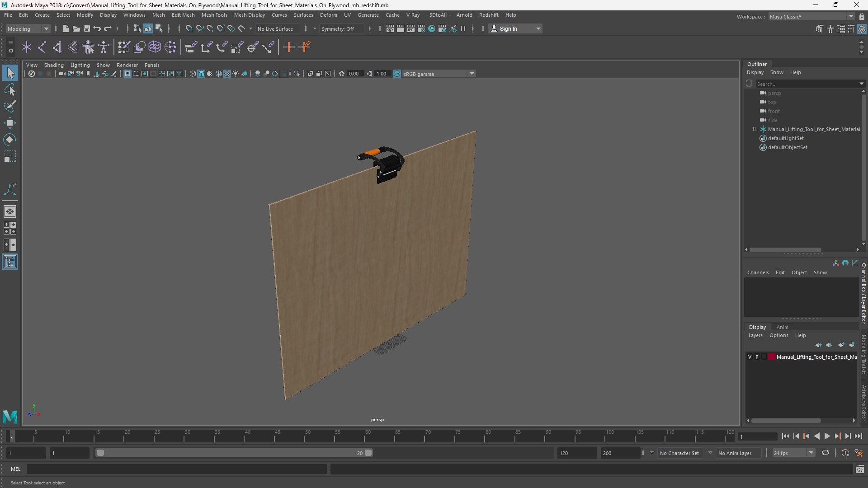Activate the Lasso Select tool
868x488 pixels.
point(10,89)
